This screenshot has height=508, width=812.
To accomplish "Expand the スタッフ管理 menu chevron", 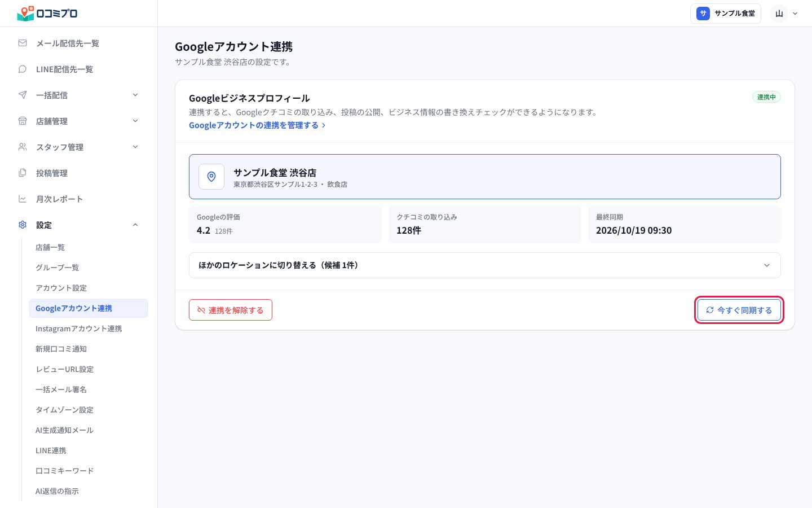I will [x=135, y=147].
